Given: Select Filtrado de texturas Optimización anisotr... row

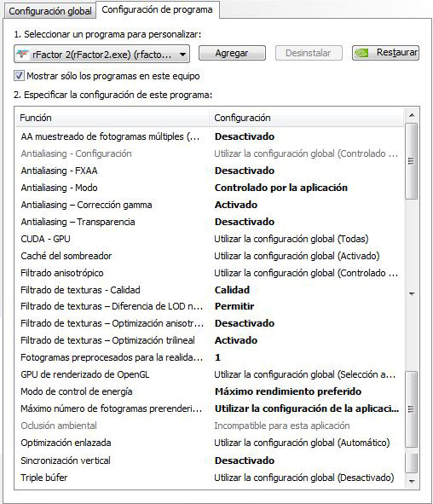Looking at the screenshot, I should click(209, 323).
